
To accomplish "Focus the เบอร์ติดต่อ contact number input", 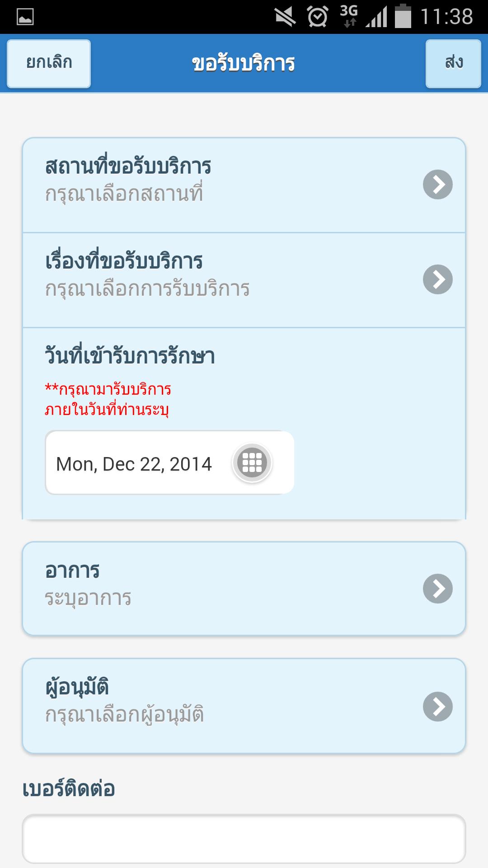I will click(244, 839).
